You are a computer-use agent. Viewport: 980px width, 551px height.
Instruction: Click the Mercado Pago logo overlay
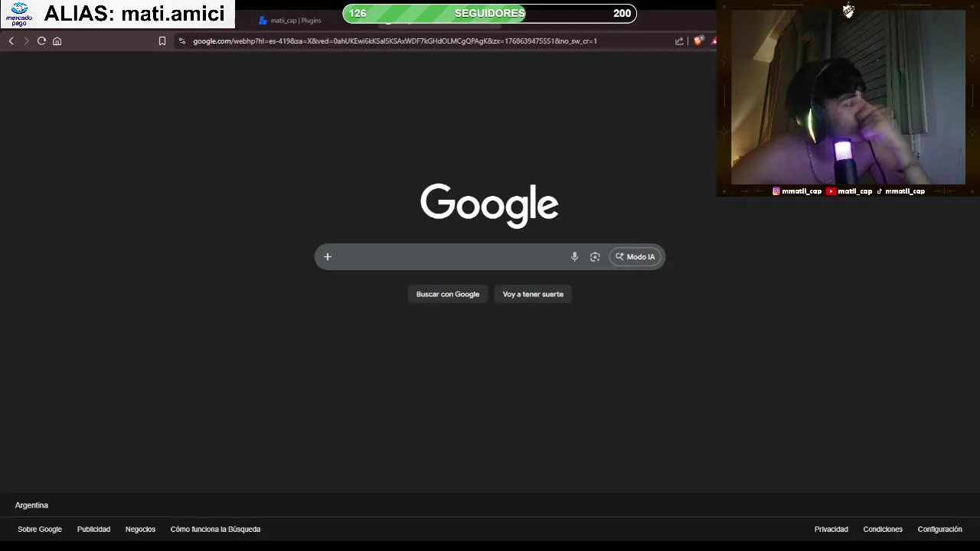click(19, 14)
